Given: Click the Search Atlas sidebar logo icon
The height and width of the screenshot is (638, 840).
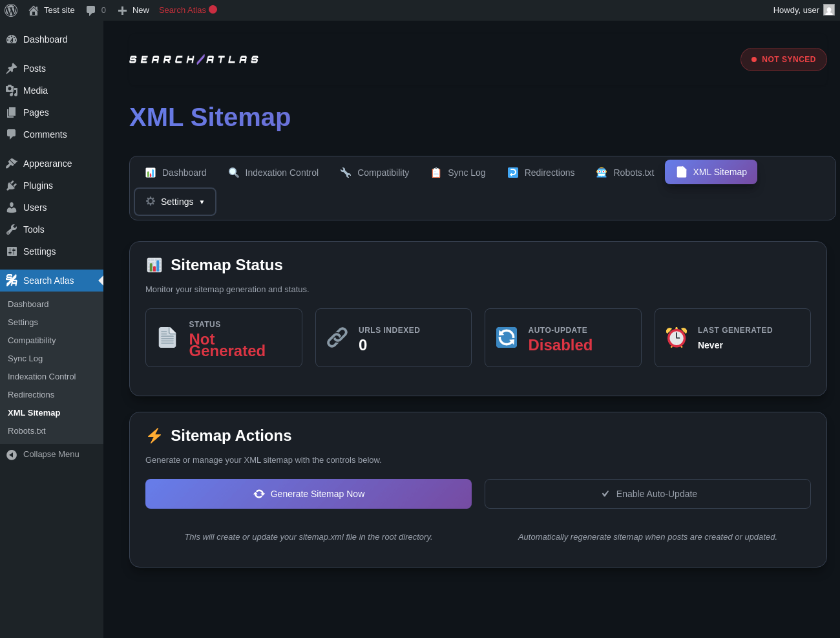Looking at the screenshot, I should coord(12,281).
